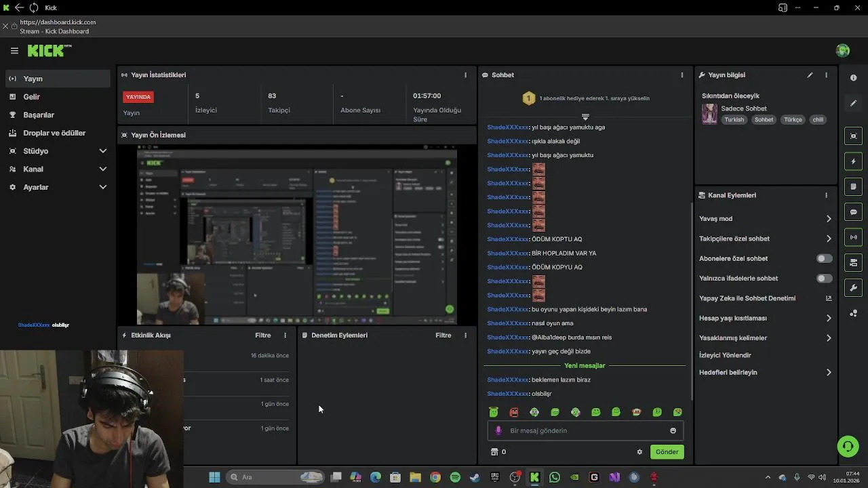The image size is (868, 488).
Task: Enable Abonelere özel sohbet switch
Action: click(x=824, y=258)
